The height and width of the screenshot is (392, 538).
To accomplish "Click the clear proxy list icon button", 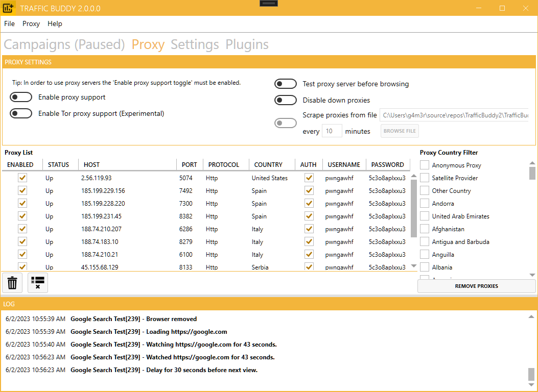I will (38, 283).
